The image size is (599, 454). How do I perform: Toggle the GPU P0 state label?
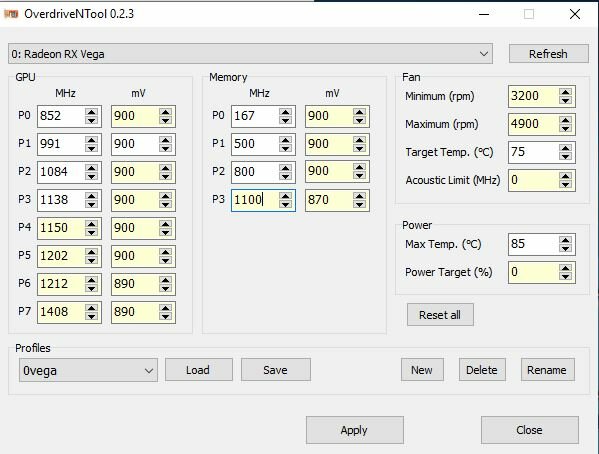[24, 115]
